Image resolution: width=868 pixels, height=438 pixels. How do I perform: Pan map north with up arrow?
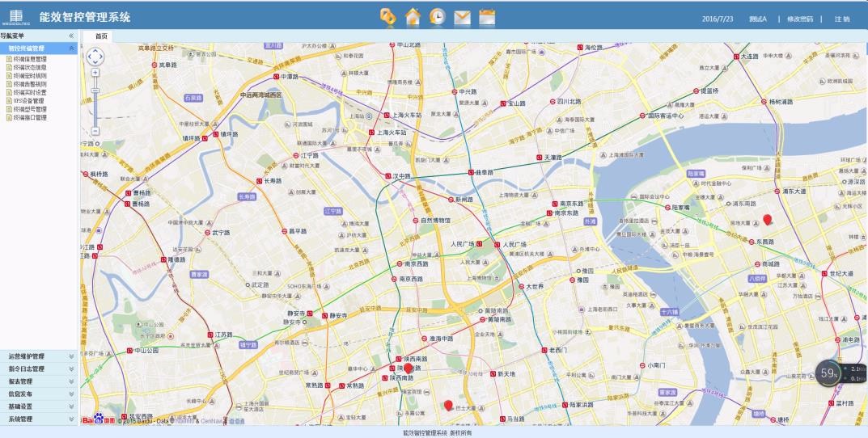(x=95, y=50)
